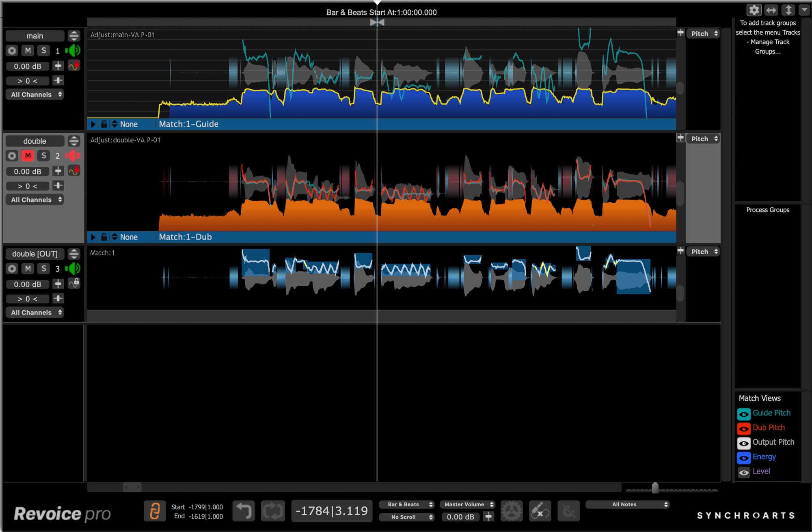
Task: Click locked waveform icon on double [OUT] track
Action: [74, 283]
